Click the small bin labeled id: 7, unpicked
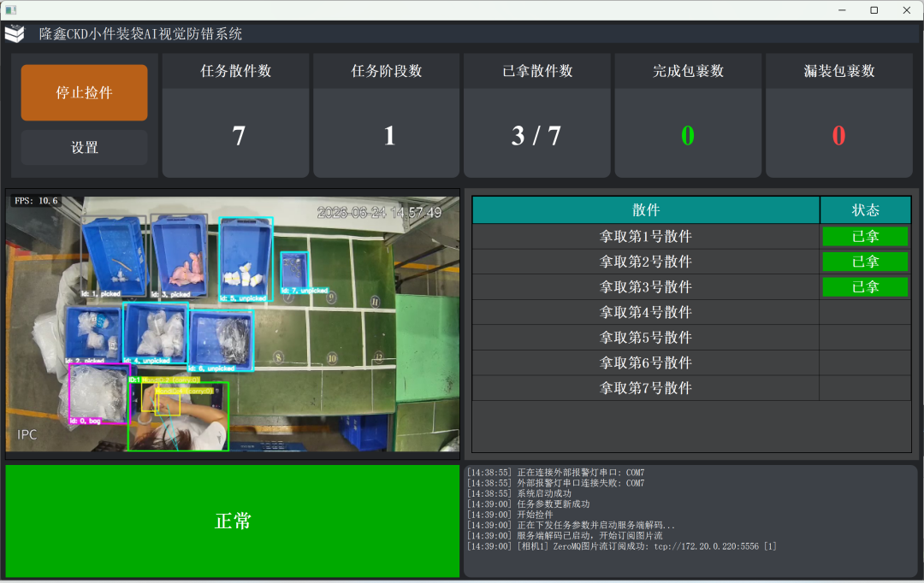 pyautogui.click(x=294, y=272)
